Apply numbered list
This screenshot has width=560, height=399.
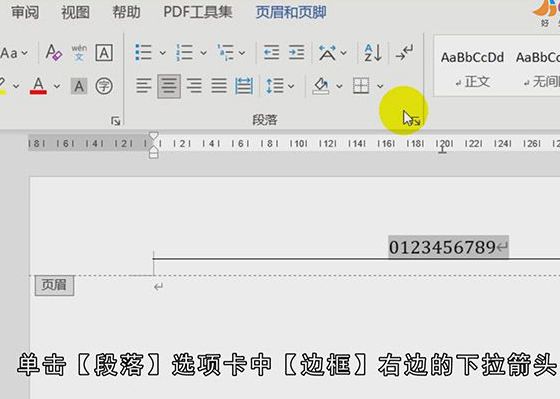(x=185, y=53)
